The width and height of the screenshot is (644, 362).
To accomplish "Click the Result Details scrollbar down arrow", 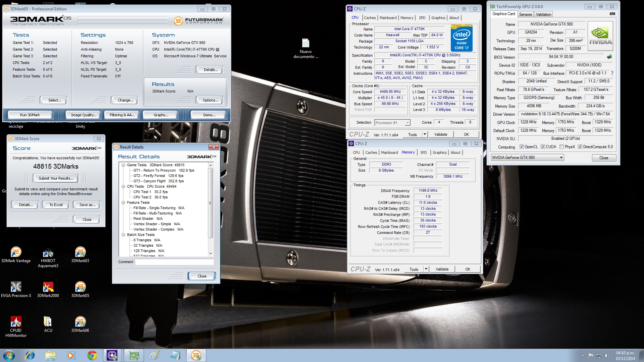I will click(x=211, y=254).
